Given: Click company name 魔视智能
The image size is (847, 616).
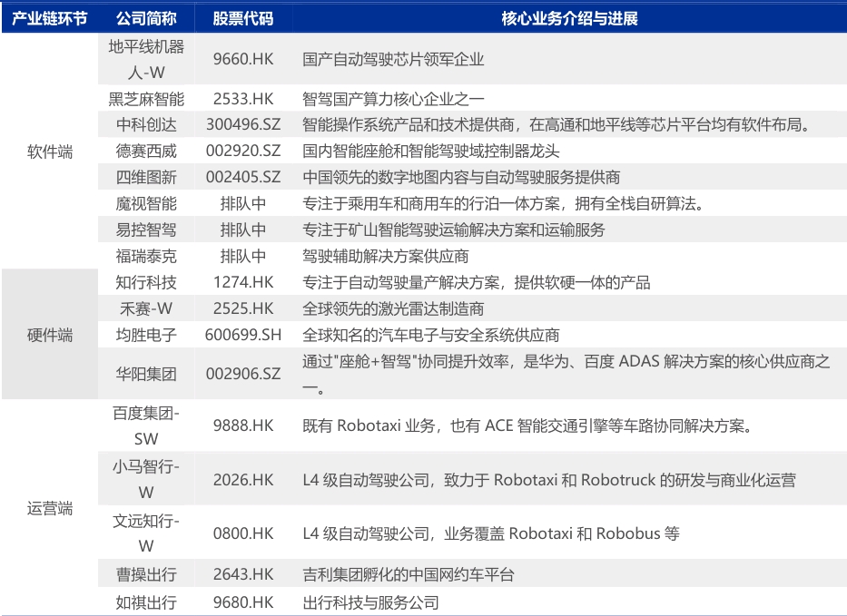Looking at the screenshot, I should 146,203.
